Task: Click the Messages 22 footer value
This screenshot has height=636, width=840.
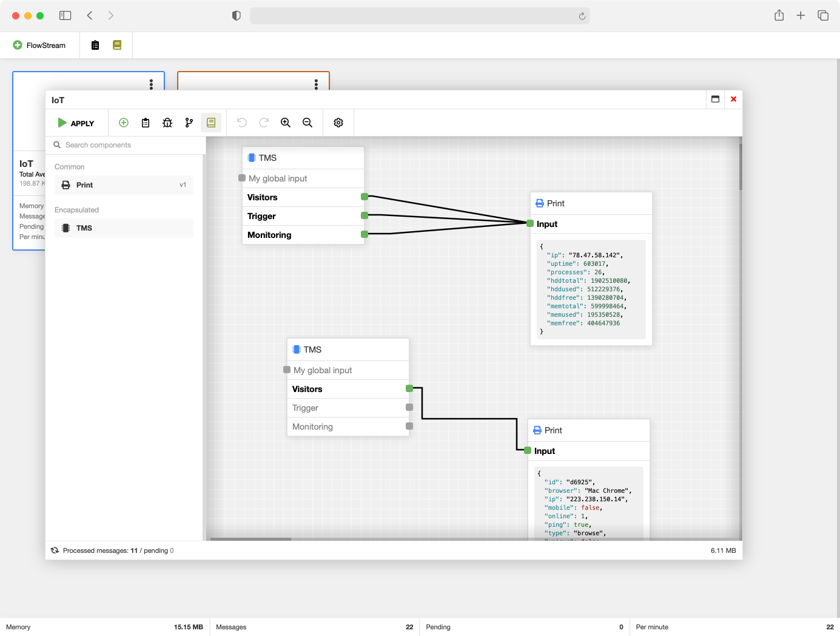Action: coord(409,627)
